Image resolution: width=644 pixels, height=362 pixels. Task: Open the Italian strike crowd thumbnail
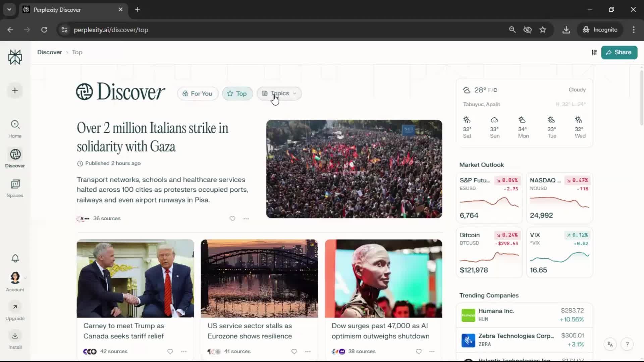(x=354, y=169)
